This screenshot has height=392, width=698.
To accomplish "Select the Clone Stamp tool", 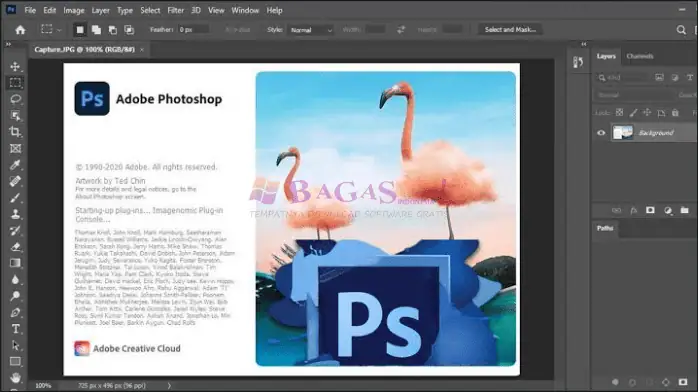I will pos(15,214).
